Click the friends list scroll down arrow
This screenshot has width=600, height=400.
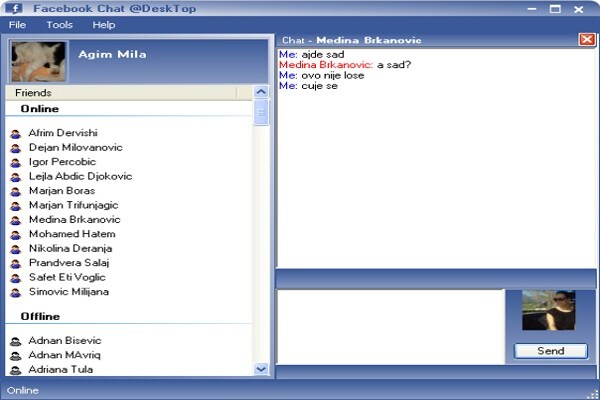coord(261,369)
